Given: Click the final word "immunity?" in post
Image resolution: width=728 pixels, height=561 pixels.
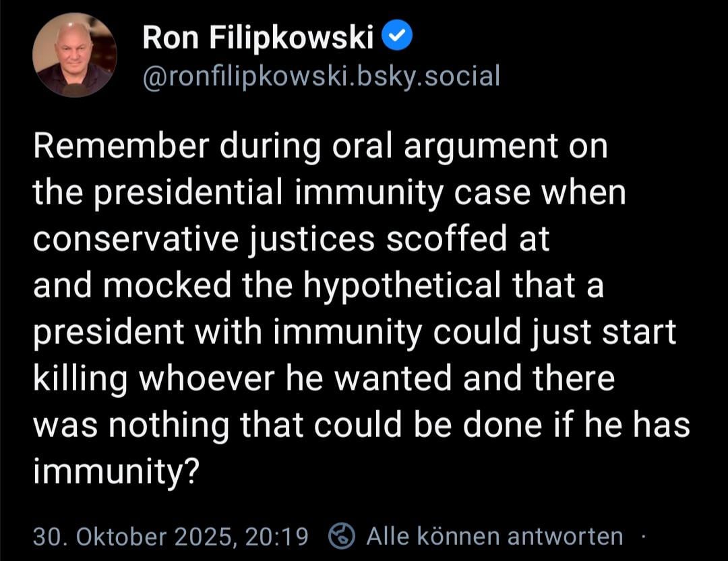Looking at the screenshot, I should click(x=115, y=471).
